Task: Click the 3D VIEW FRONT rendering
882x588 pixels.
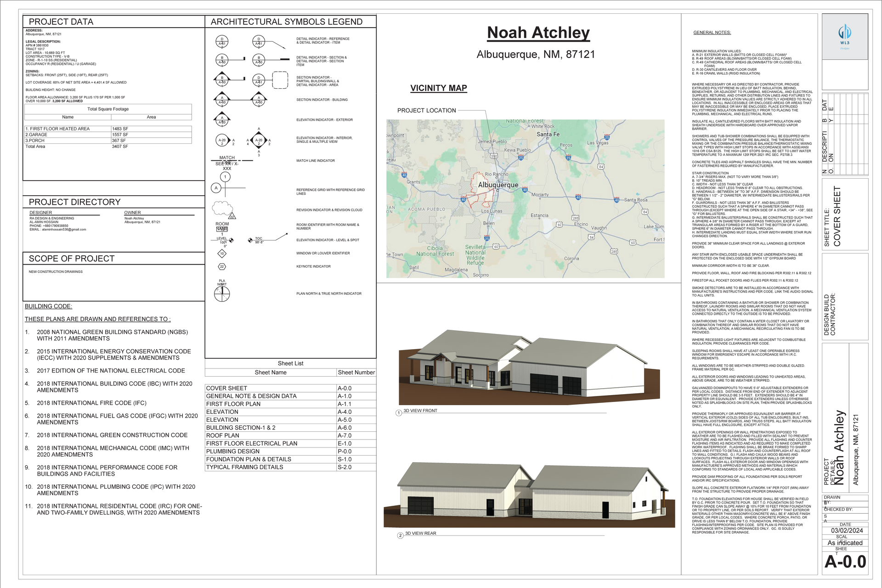Action: [x=528, y=367]
